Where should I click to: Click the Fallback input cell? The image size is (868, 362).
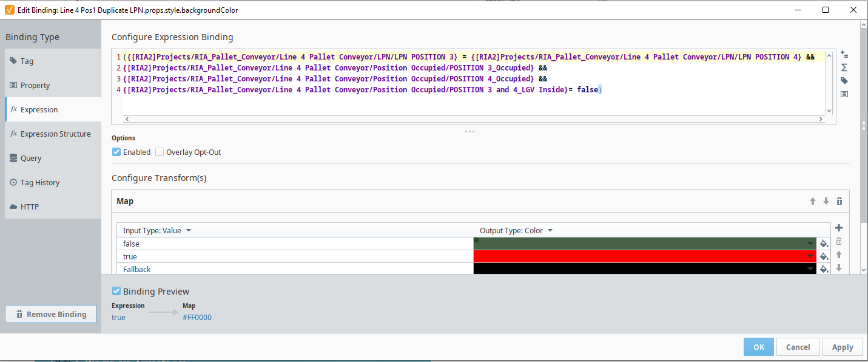(295, 269)
